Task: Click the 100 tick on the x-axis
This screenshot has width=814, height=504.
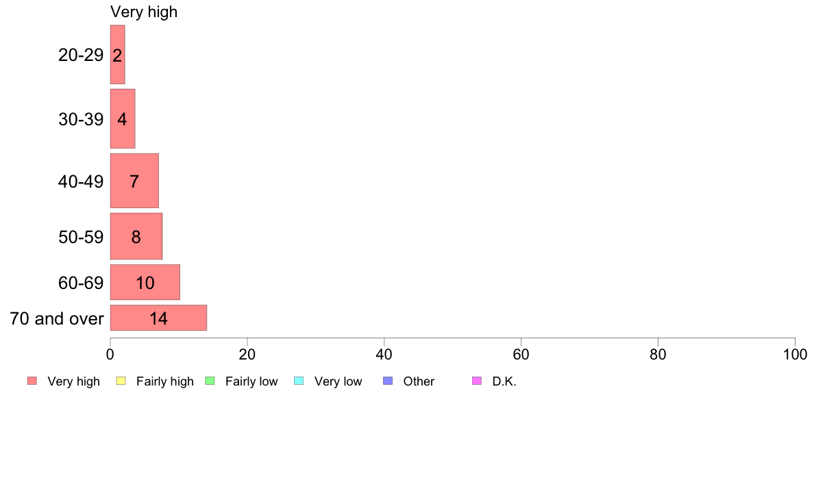Action: (x=795, y=355)
